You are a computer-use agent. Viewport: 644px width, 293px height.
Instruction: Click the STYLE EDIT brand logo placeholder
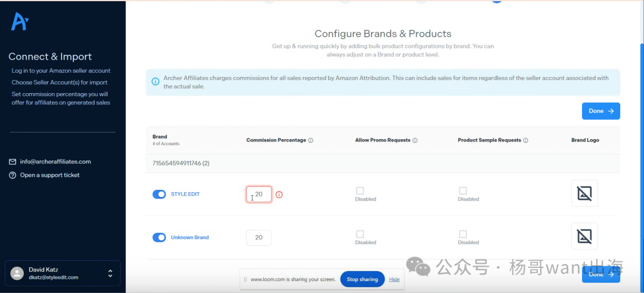coord(584,193)
